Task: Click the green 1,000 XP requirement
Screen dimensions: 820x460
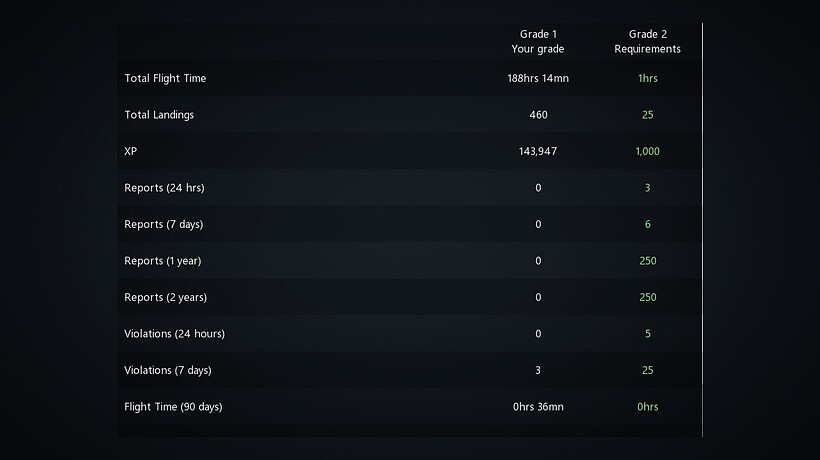Action: pyautogui.click(x=647, y=151)
